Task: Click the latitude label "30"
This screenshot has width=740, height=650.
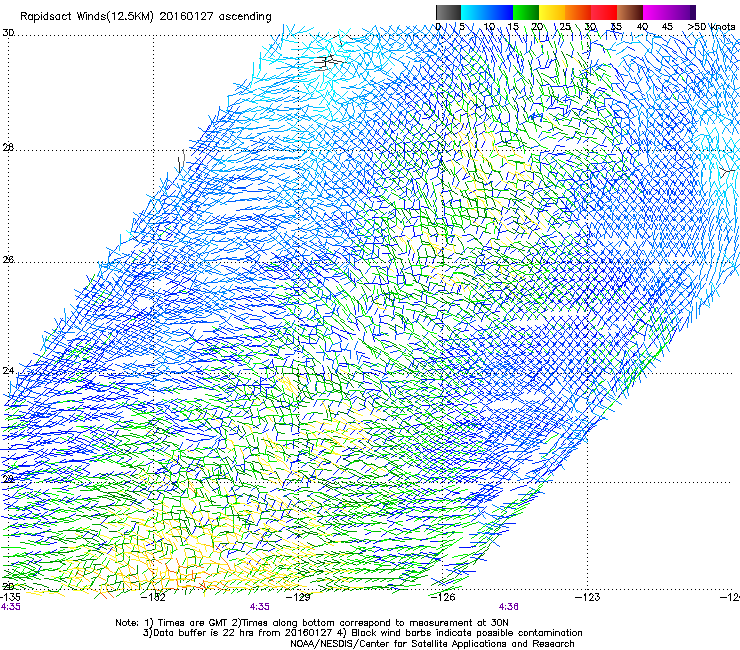Action: [8, 33]
